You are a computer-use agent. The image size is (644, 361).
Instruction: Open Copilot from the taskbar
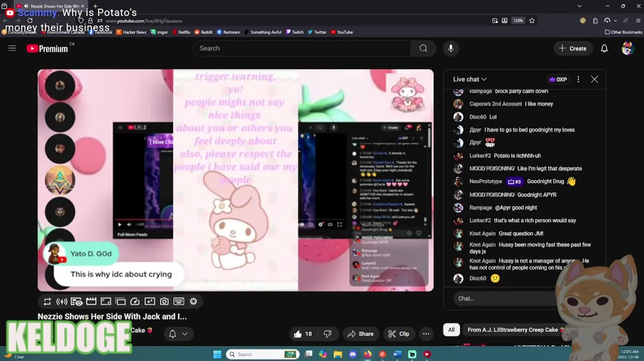[x=323, y=354]
